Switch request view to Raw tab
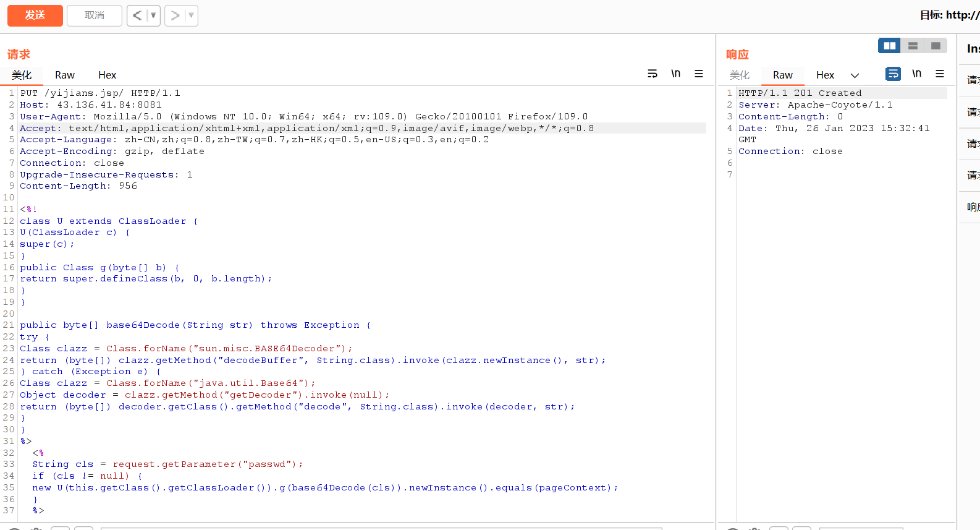980x530 pixels. click(65, 75)
